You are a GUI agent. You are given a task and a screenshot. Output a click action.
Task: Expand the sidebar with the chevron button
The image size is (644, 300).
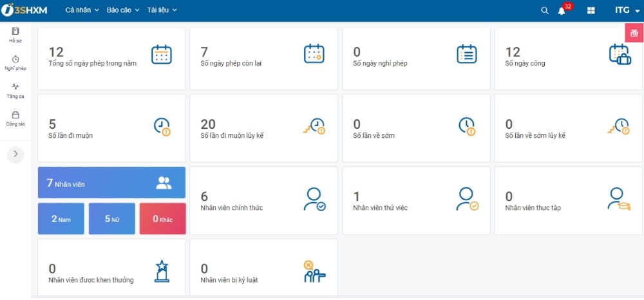[x=15, y=154]
